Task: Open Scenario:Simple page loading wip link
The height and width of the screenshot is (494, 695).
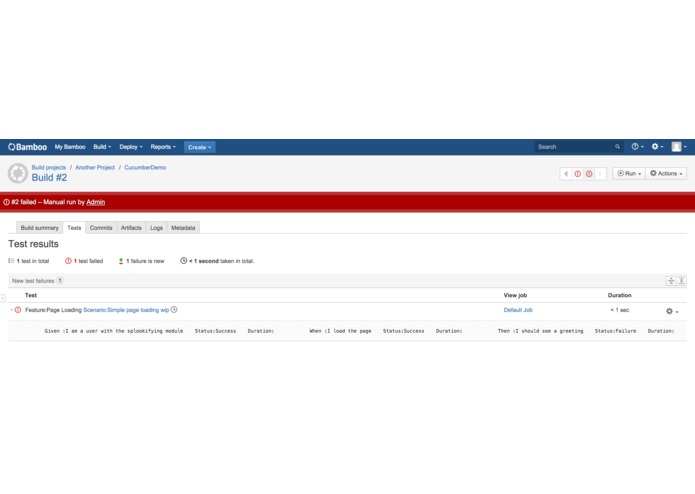Action: click(126, 310)
